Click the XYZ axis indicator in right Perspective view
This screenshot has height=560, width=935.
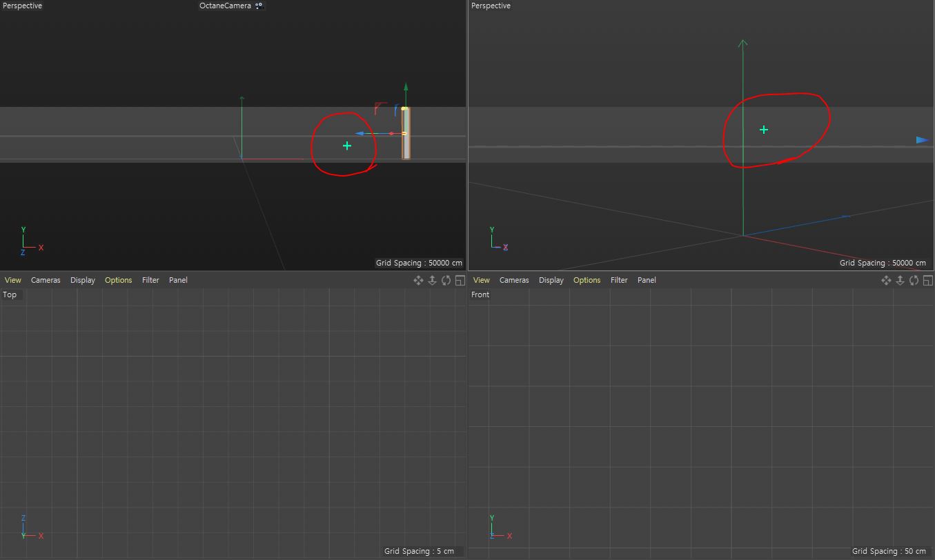coord(499,239)
